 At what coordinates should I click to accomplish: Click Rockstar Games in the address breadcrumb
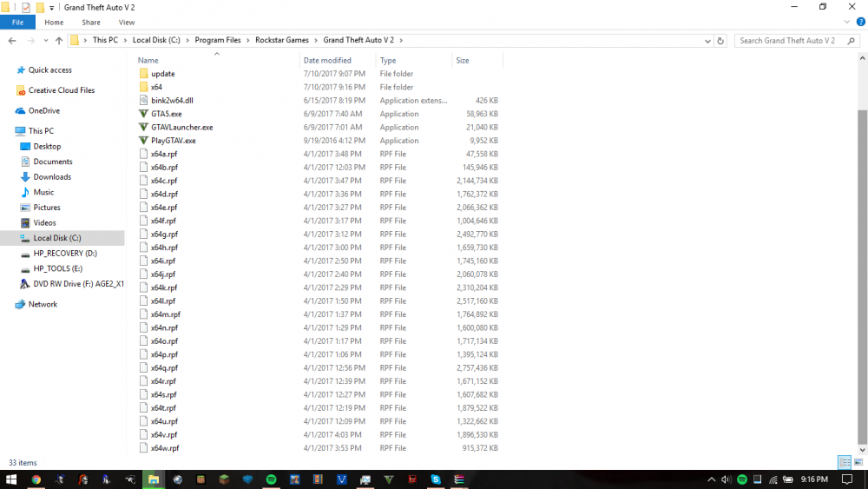point(282,40)
